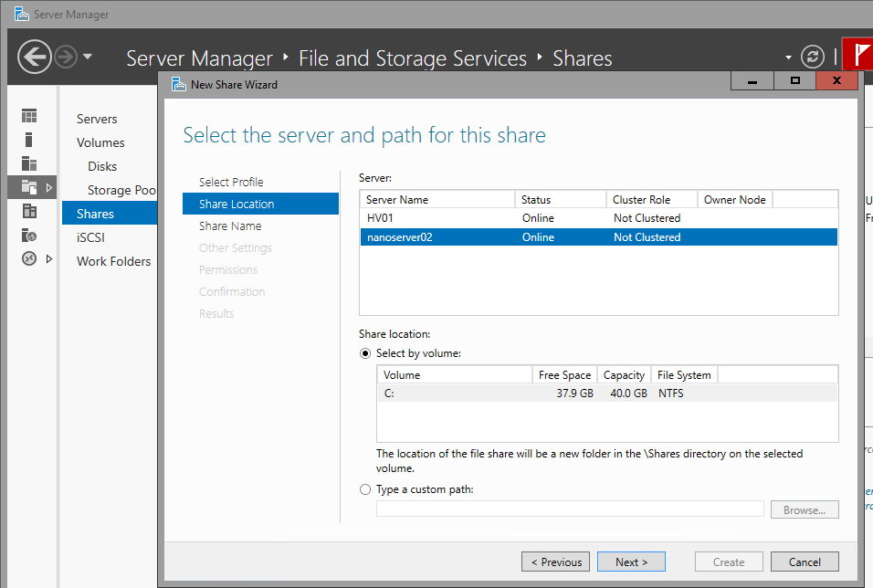The image size is (873, 588).
Task: Click the Refresh icon in header
Action: pyautogui.click(x=812, y=57)
